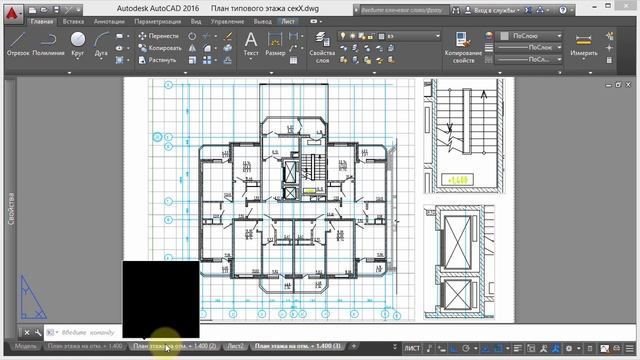Toggle the layer on/off lightbulb icon
This screenshot has width=640, height=360.
click(343, 36)
